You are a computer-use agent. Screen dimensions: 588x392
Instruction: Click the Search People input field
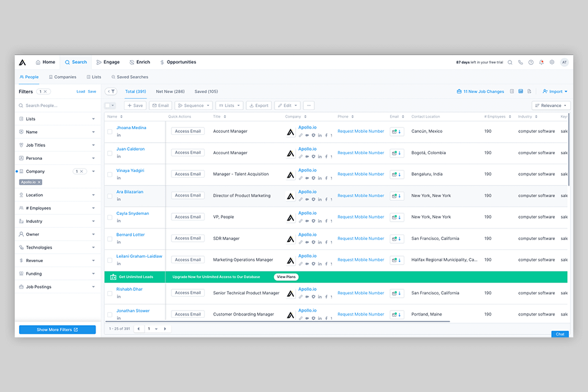tap(57, 105)
